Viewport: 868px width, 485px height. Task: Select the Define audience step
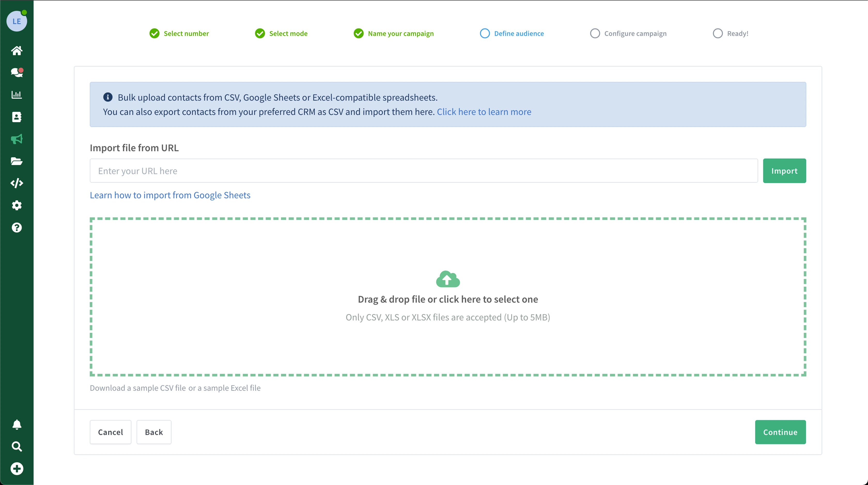point(512,33)
